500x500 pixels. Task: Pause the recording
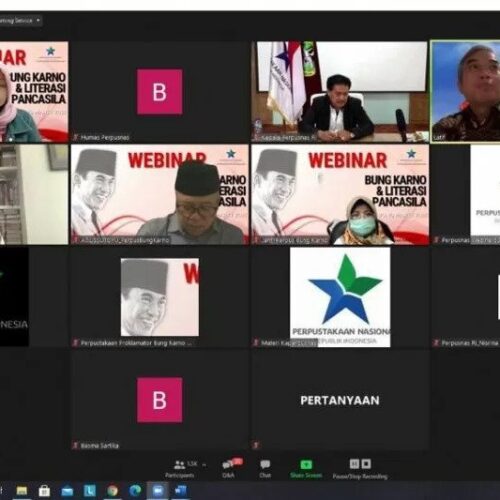click(x=354, y=464)
